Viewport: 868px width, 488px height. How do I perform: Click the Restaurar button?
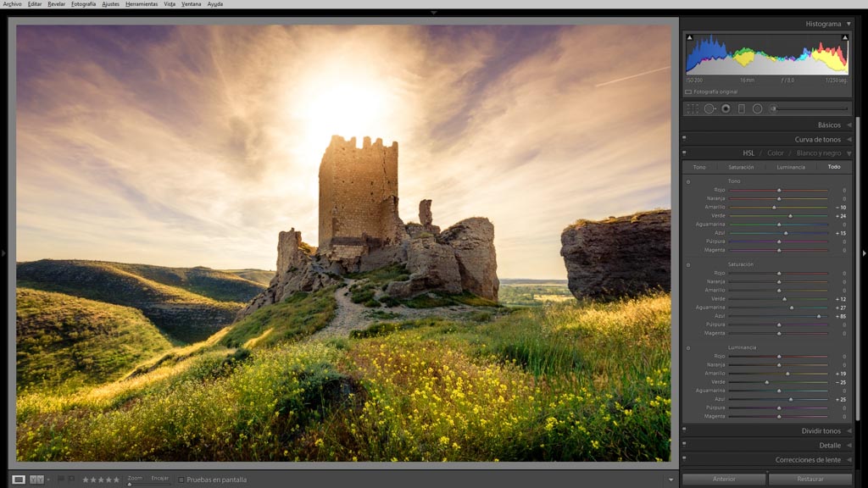pyautogui.click(x=810, y=479)
